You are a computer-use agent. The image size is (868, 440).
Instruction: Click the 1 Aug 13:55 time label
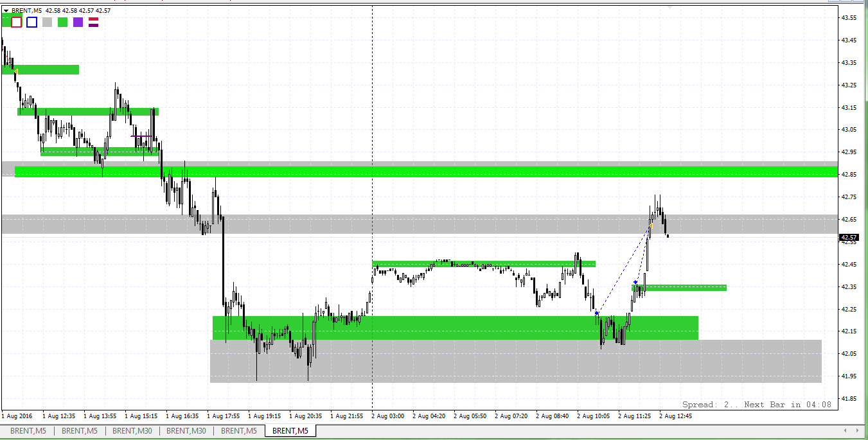click(100, 416)
